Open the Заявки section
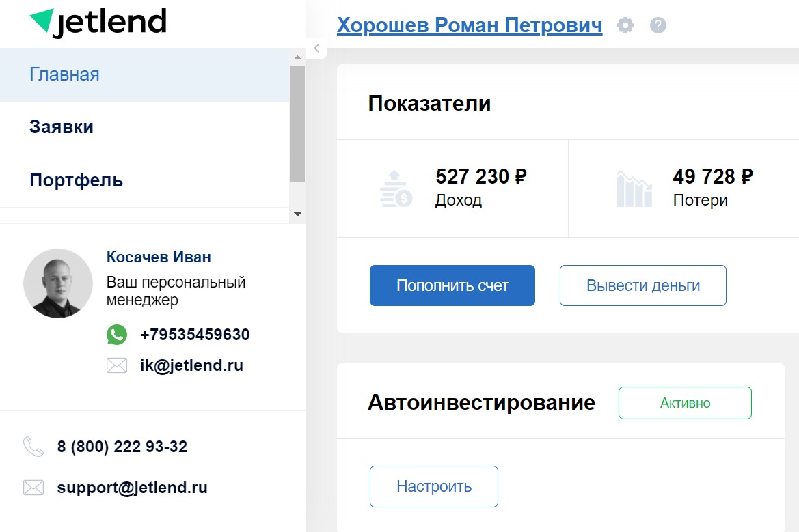The width and height of the screenshot is (799, 532). [x=60, y=128]
